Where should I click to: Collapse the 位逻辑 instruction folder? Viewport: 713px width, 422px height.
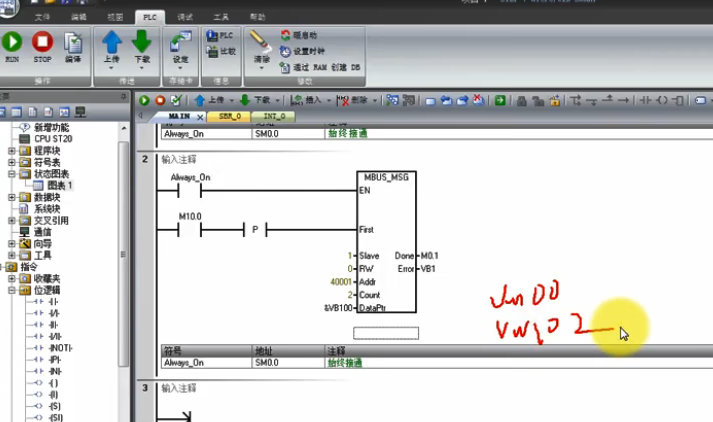12,289
